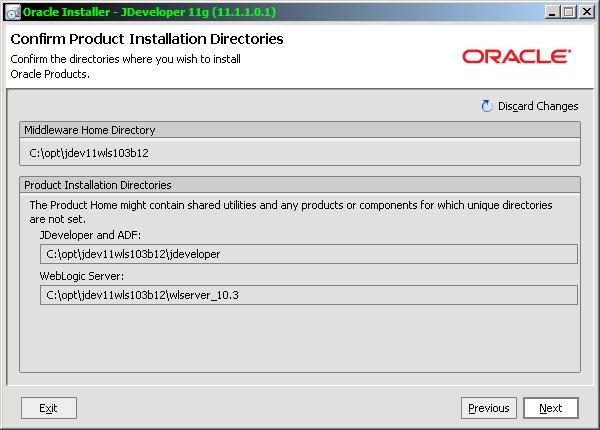Click the Discard Changes refresh arrow icon
Image resolution: width=600 pixels, height=430 pixels.
[x=487, y=106]
